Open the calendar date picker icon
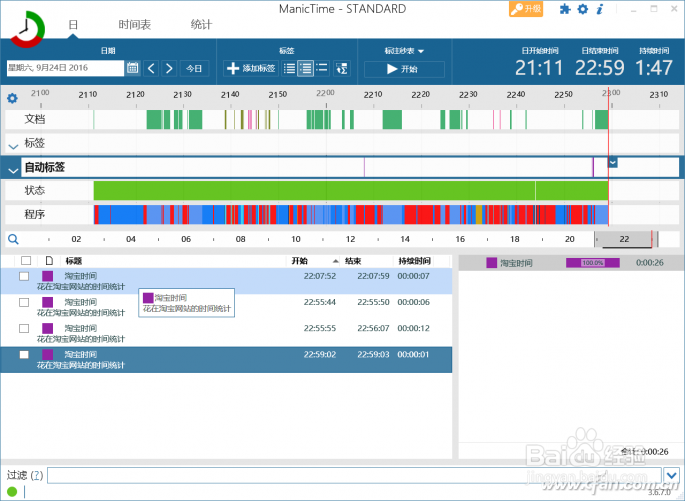The height and width of the screenshot is (501, 685). [133, 68]
